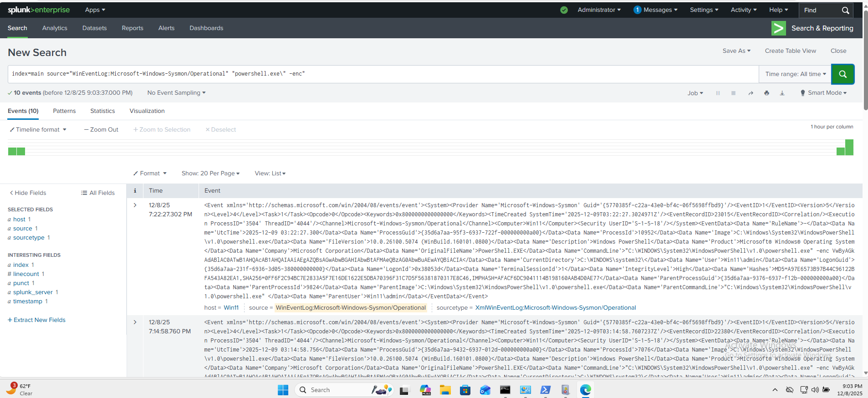Change the View: List option

pos(270,173)
